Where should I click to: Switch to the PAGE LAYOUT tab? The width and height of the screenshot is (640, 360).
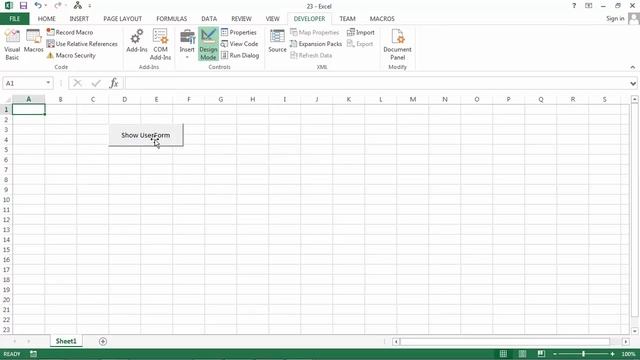tap(122, 19)
